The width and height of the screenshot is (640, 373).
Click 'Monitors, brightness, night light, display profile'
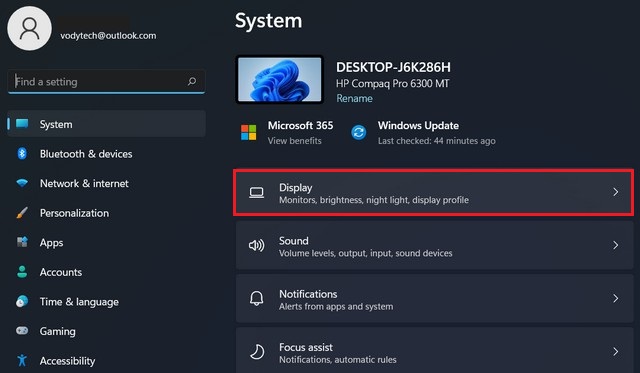click(x=373, y=200)
